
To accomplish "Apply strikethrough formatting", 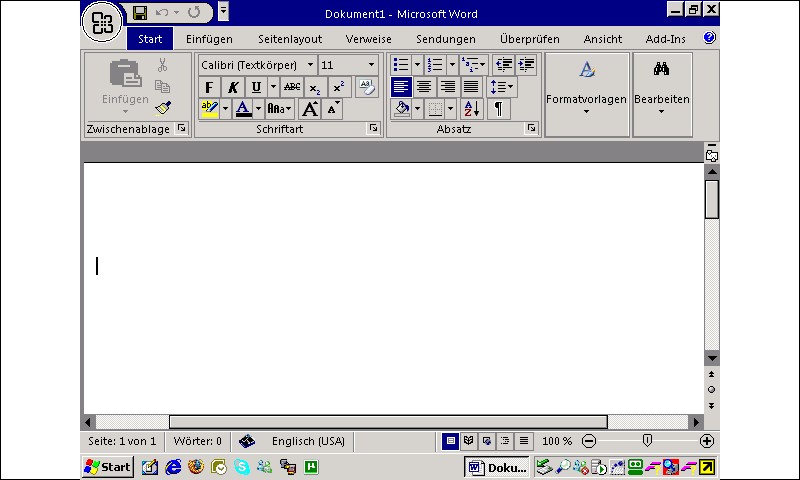I will [292, 87].
